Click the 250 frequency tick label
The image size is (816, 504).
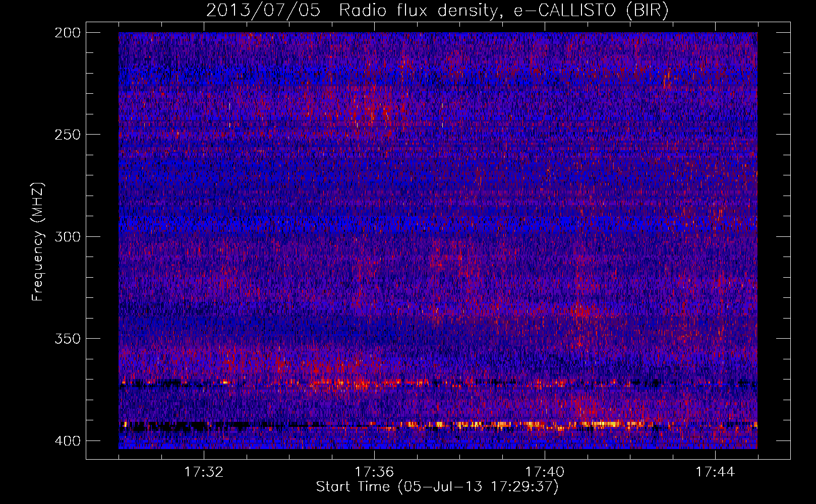(67, 135)
